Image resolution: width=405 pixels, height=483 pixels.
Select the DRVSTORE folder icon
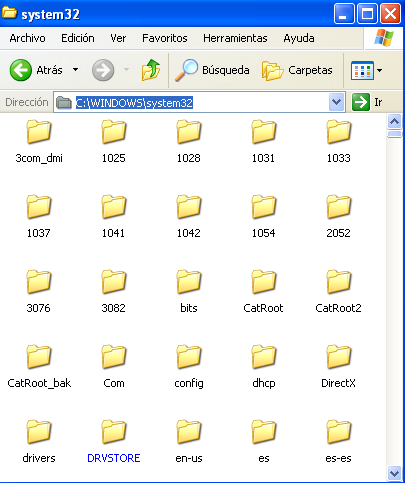(114, 432)
